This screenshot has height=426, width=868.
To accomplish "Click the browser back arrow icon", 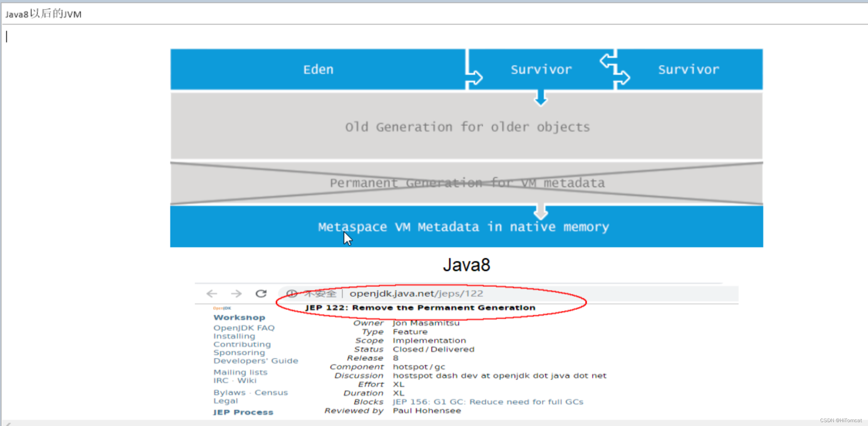I will point(212,294).
